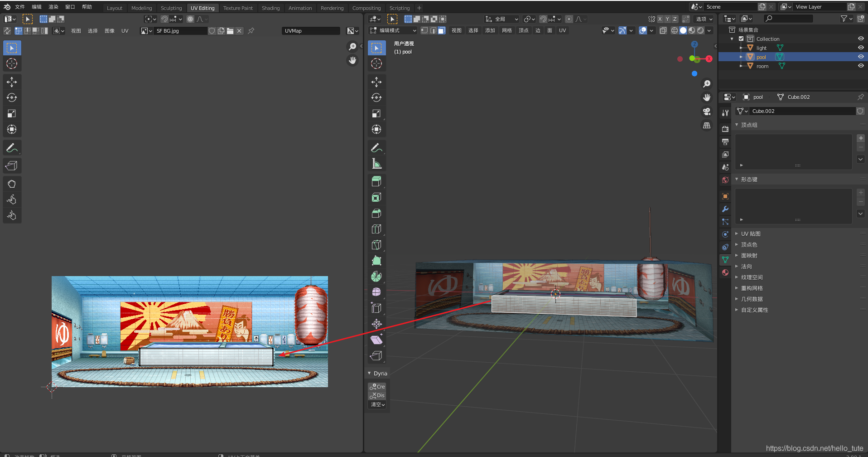Enable face select mode in 3D viewport

point(441,30)
